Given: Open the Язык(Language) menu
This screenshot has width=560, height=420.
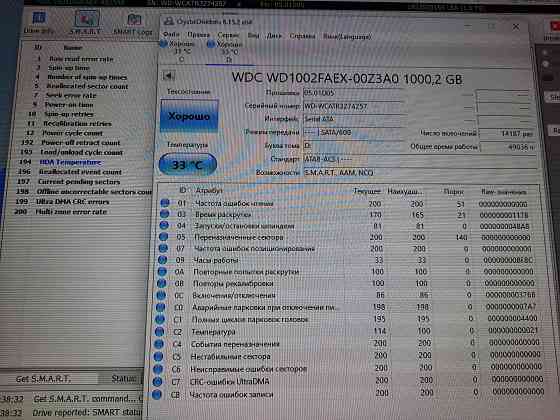Looking at the screenshot, I should tap(347, 36).
